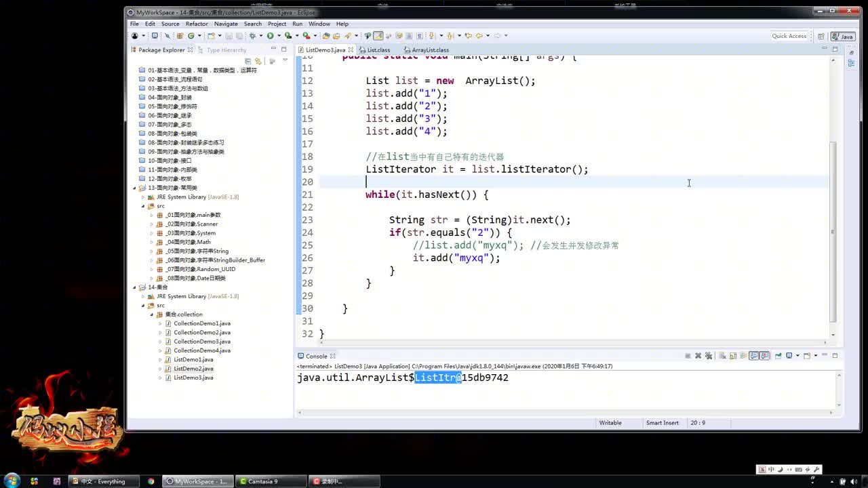Screen dimensions: 868x488
Task: Toggle Show Console on standard output change
Action: (x=753, y=356)
